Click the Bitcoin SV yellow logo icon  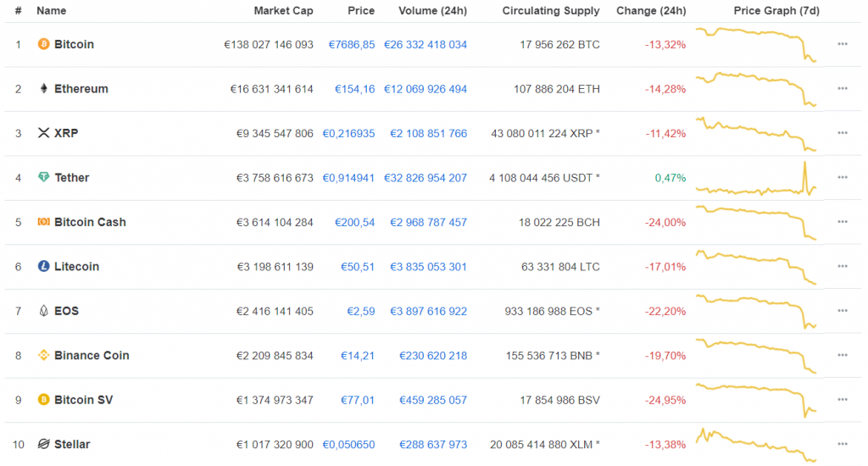coord(43,400)
